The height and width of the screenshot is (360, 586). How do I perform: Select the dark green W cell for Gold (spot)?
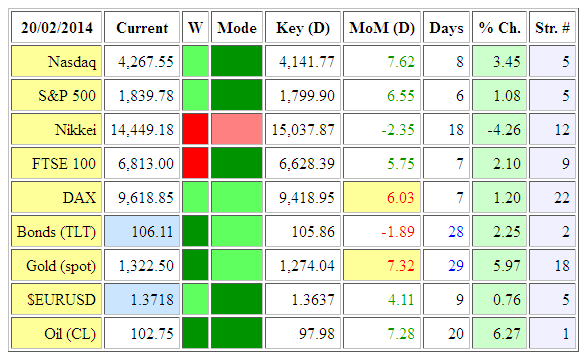point(195,265)
